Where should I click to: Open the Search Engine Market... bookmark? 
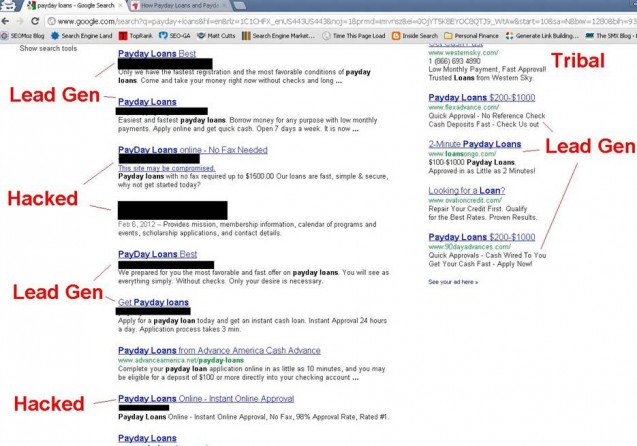278,36
